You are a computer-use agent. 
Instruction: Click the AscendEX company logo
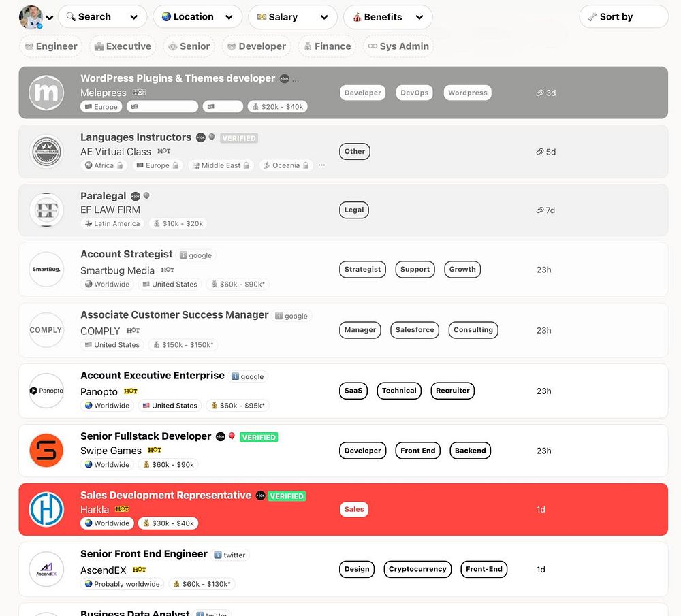point(46,569)
